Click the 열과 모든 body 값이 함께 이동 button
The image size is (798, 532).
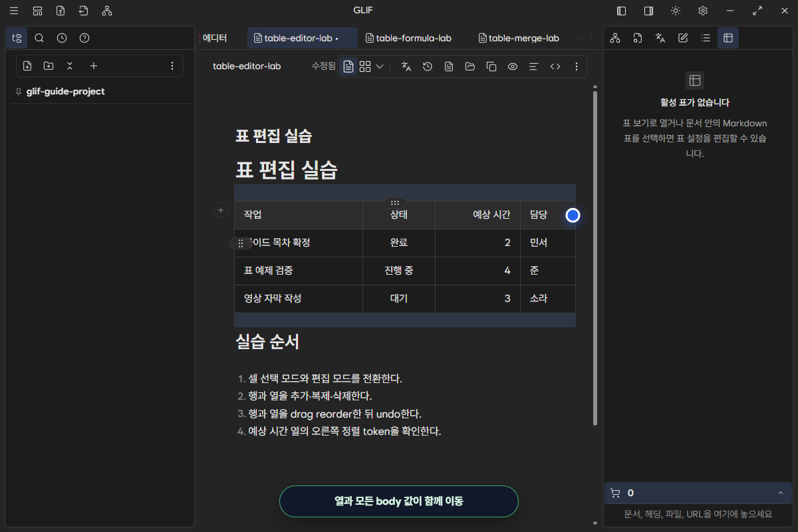[x=399, y=501]
